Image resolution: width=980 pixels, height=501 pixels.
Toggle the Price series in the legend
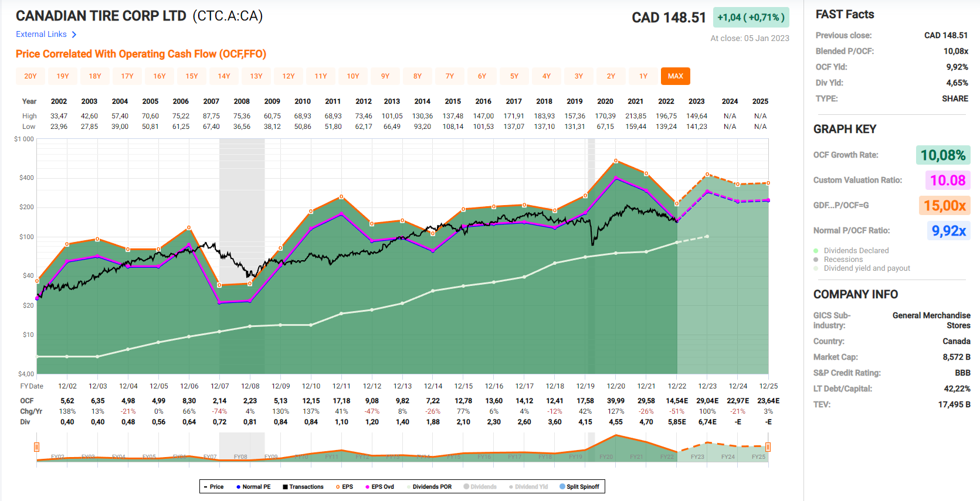click(x=213, y=487)
